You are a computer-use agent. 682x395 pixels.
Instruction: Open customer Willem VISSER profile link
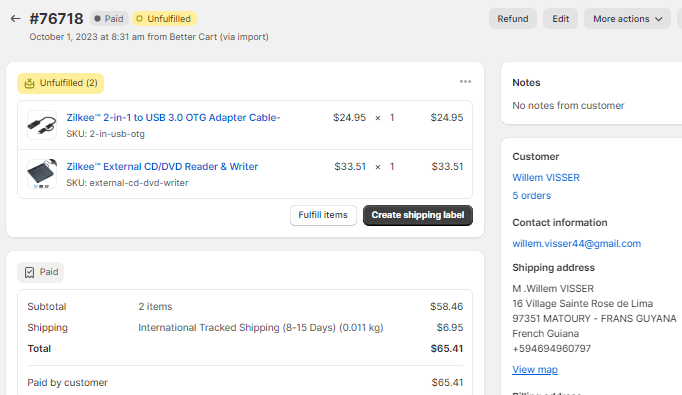pos(546,177)
